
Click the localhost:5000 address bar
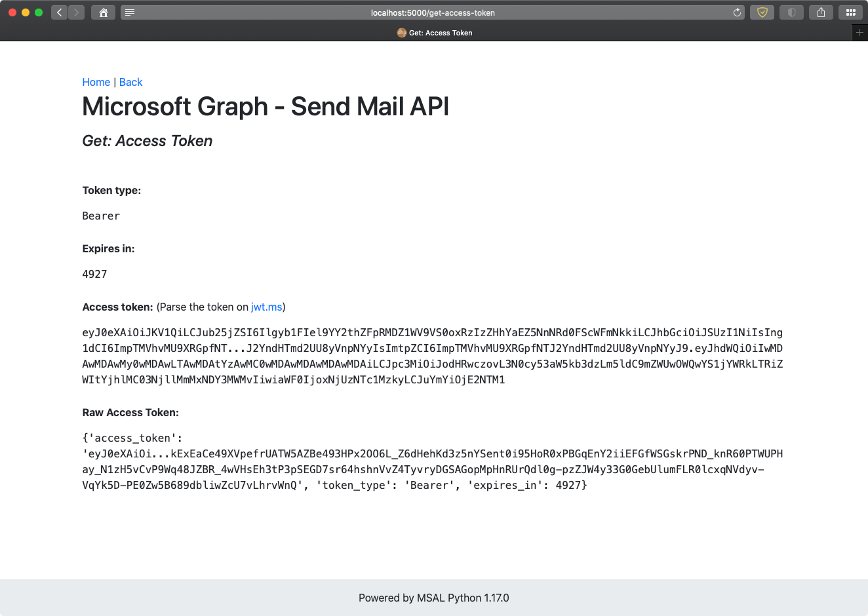(433, 12)
